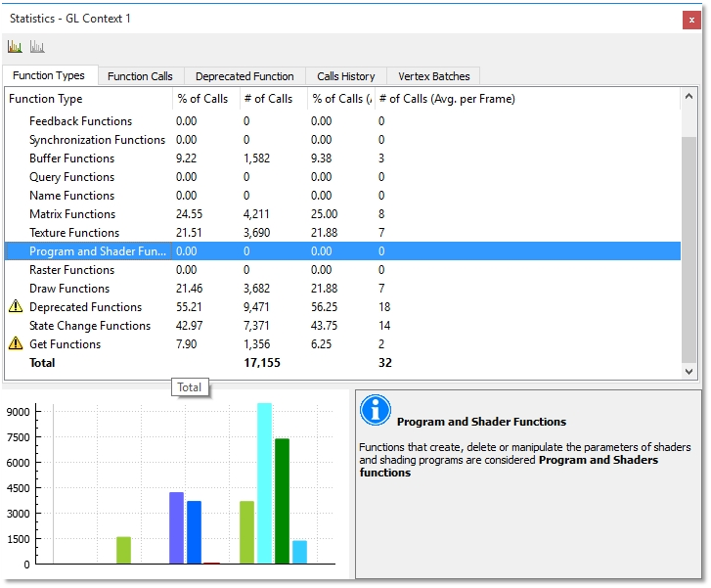Select the Texture Functions row
Image resolution: width=711 pixels, height=588 pixels.
(74, 233)
